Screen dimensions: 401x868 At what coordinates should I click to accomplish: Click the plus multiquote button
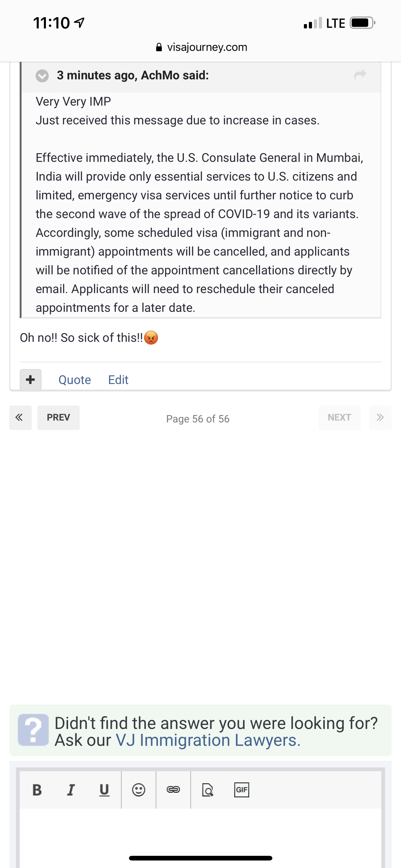[x=31, y=380]
